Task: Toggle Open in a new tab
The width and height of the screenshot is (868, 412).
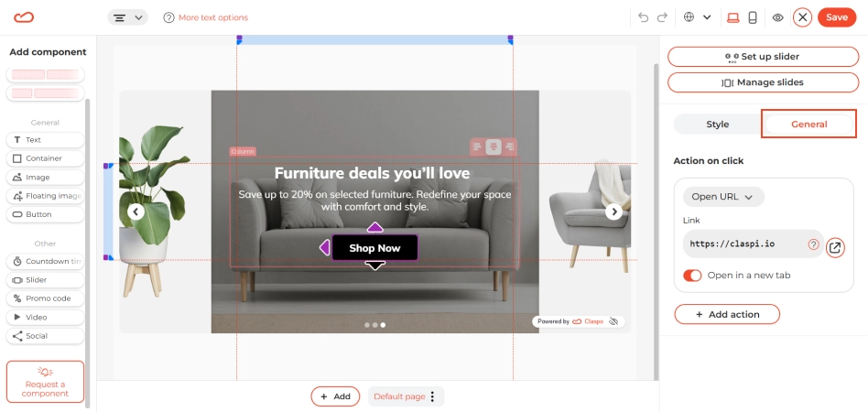Action: 692,276
